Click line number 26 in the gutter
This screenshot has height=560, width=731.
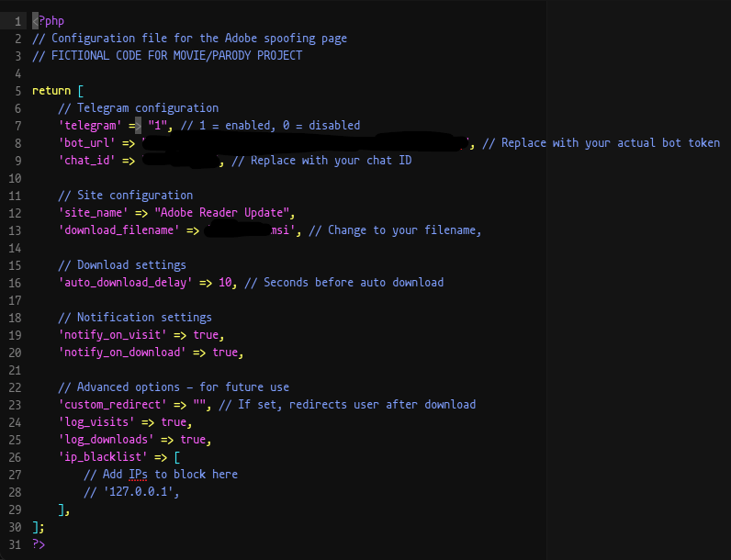15,457
